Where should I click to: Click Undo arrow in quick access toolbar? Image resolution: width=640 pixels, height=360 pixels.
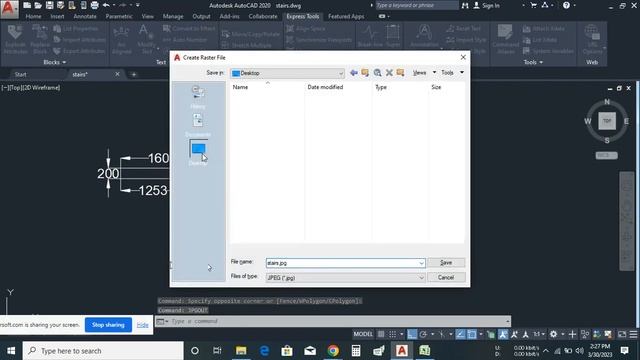[x=106, y=5]
